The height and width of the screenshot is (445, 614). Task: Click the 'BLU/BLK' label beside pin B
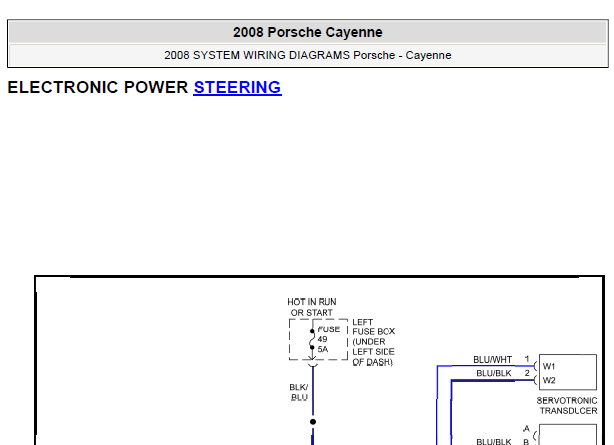494,441
